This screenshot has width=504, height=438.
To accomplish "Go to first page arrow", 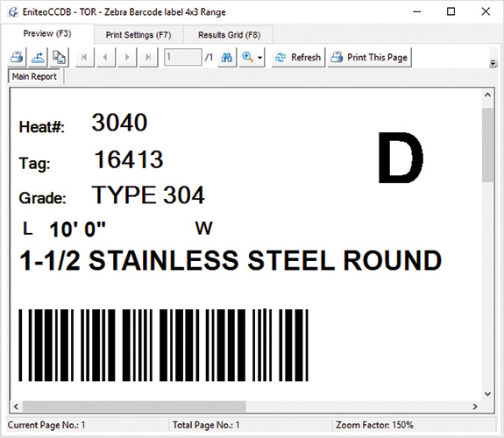I will (x=84, y=58).
